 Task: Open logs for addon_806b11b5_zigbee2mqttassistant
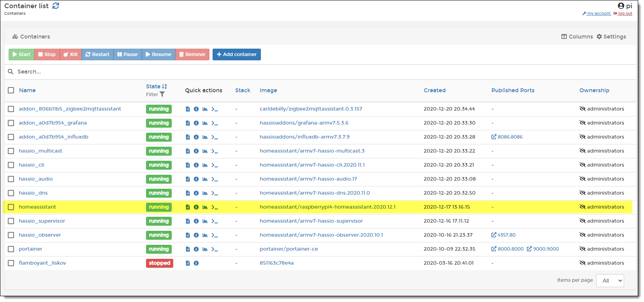click(x=188, y=109)
